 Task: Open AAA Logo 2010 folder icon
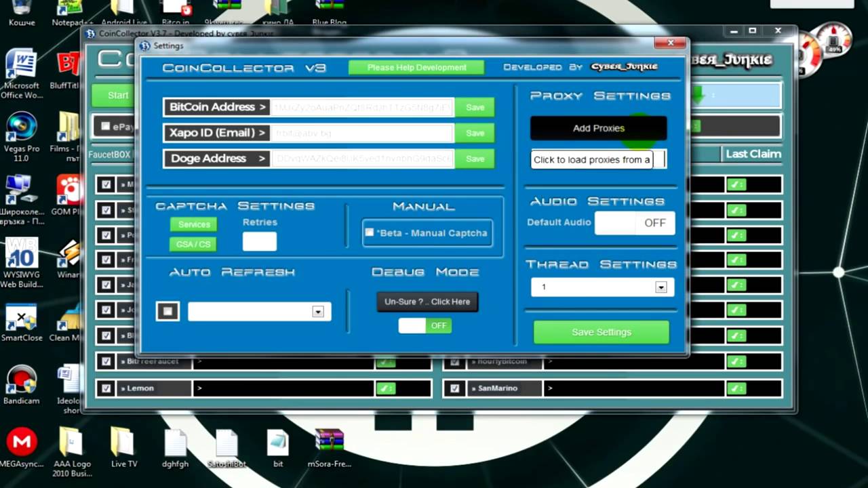71,452
